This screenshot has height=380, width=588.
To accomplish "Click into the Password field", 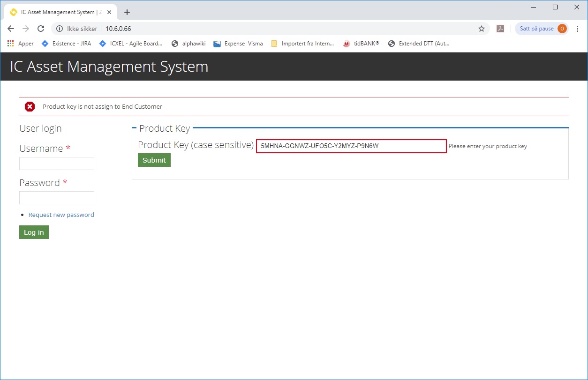I will (x=57, y=198).
